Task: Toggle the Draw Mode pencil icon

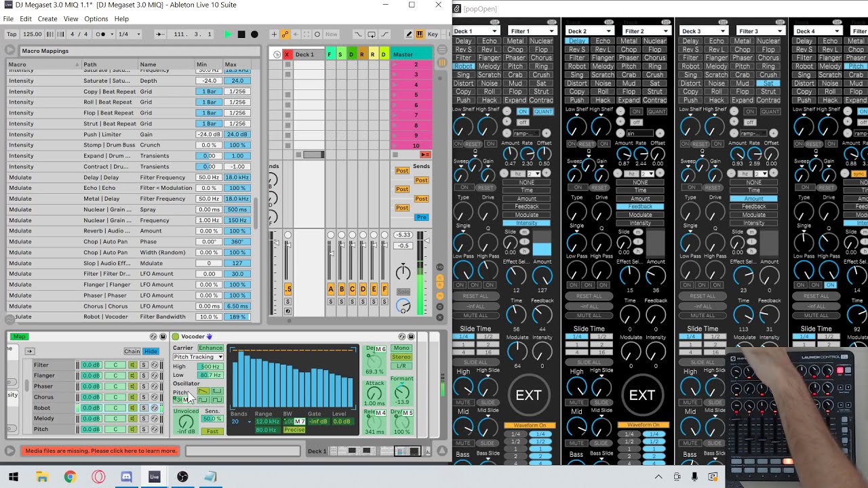Action: tap(409, 34)
